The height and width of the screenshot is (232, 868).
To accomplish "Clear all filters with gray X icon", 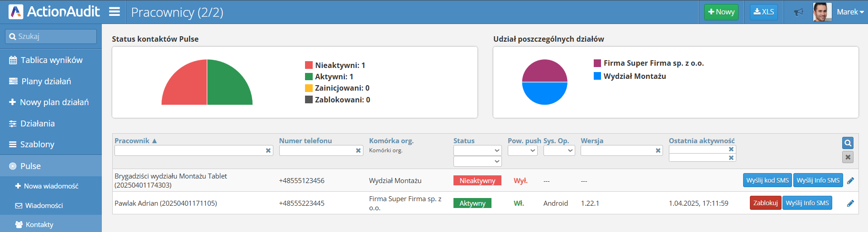I will [848, 157].
